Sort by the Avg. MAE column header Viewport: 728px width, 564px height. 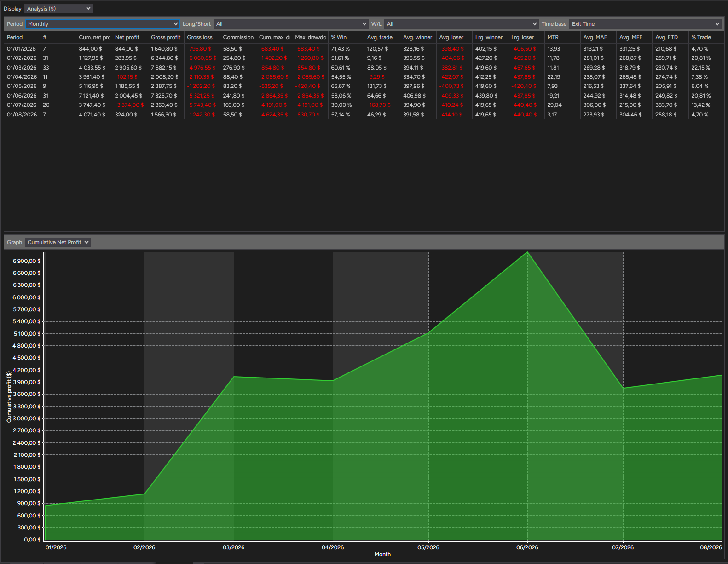[598, 37]
